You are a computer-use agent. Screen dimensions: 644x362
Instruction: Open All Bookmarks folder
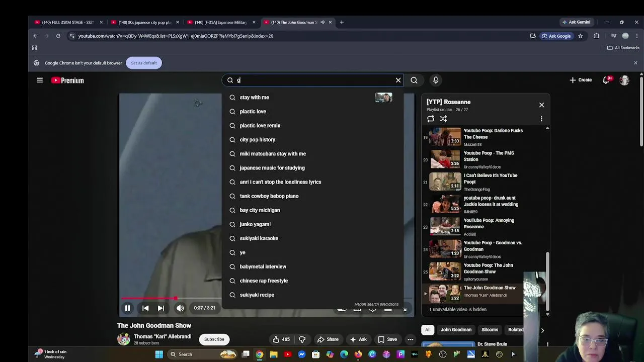pyautogui.click(x=623, y=48)
